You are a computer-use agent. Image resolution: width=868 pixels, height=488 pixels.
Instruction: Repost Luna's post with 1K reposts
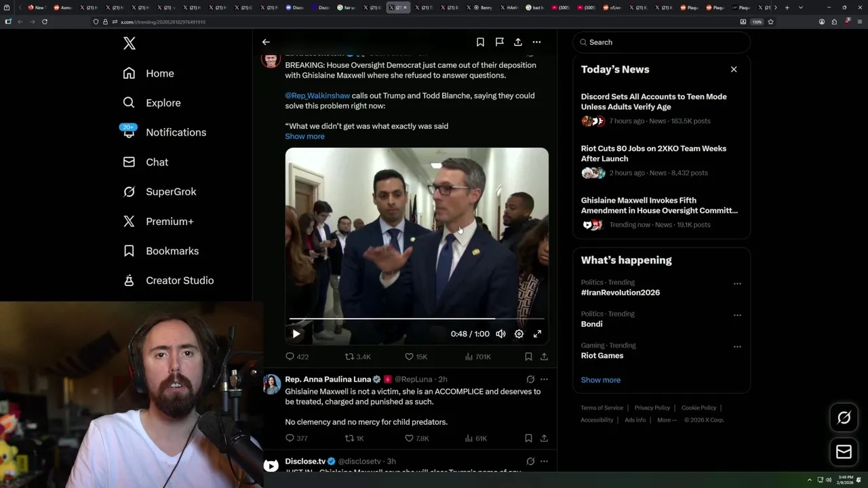click(x=355, y=439)
